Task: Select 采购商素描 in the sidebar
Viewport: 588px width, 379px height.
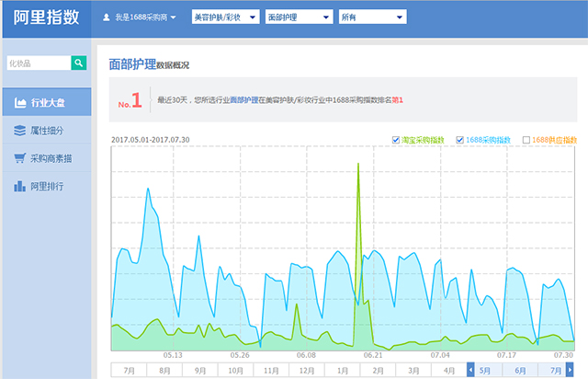Action: pos(47,158)
